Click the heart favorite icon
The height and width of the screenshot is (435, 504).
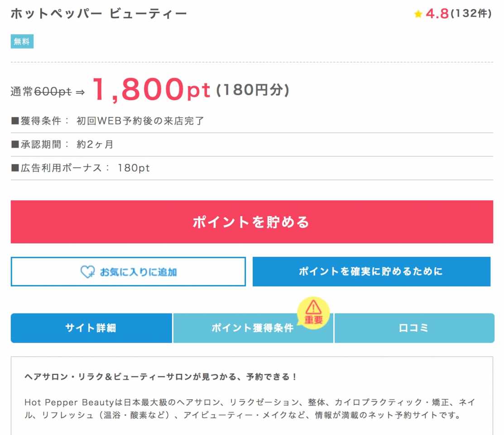87,272
